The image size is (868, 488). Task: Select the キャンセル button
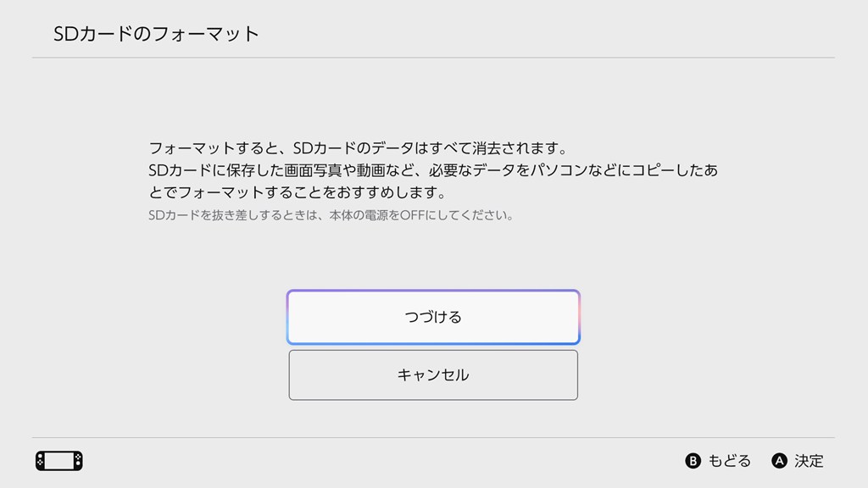pos(433,374)
